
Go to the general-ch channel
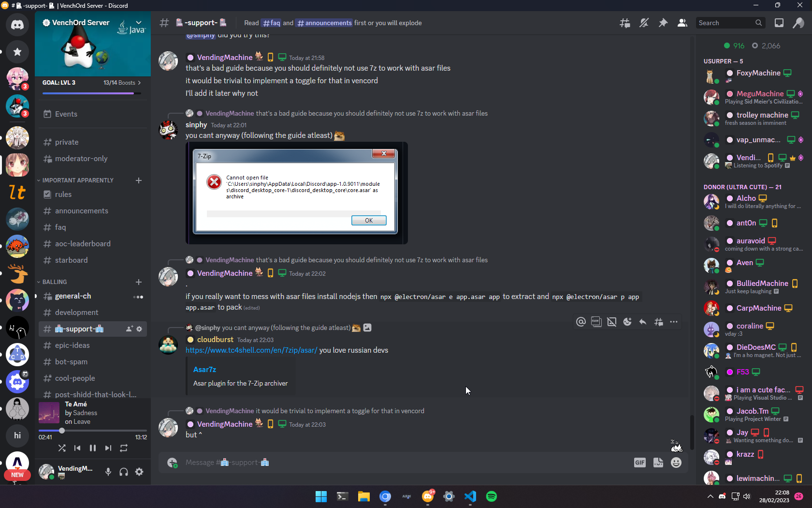click(93, 296)
